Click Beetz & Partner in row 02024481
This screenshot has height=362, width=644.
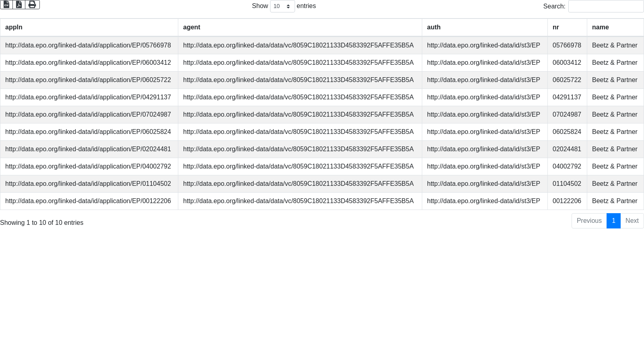point(615,149)
